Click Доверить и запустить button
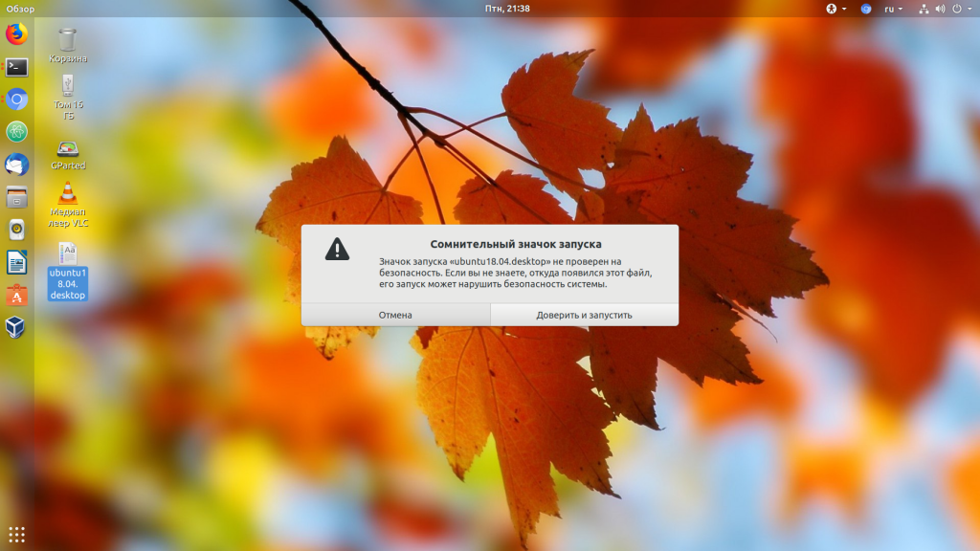 585,315
